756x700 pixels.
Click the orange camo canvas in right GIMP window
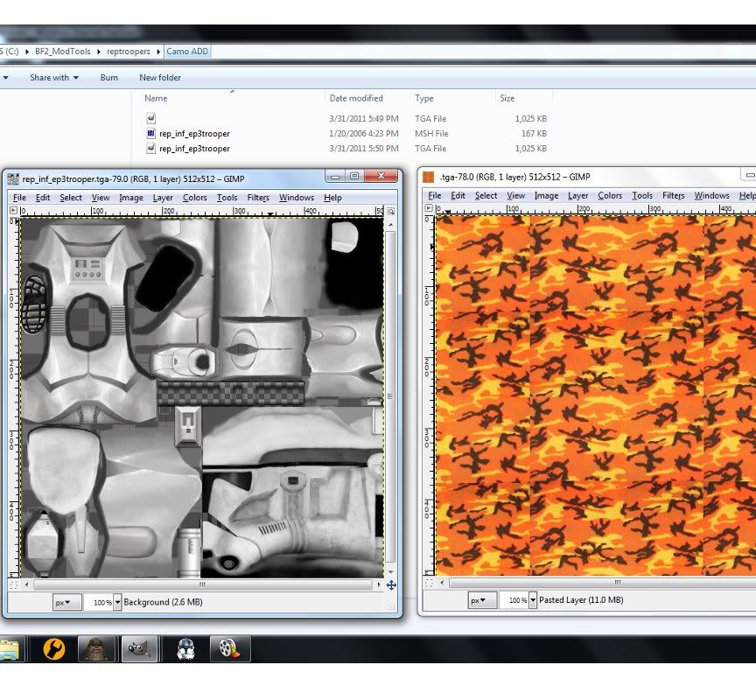point(596,395)
